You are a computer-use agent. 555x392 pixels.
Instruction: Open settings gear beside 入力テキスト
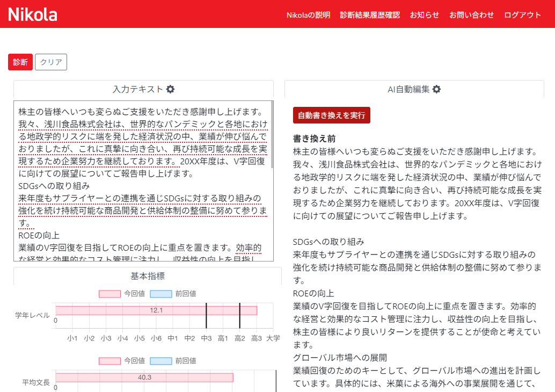(x=170, y=89)
